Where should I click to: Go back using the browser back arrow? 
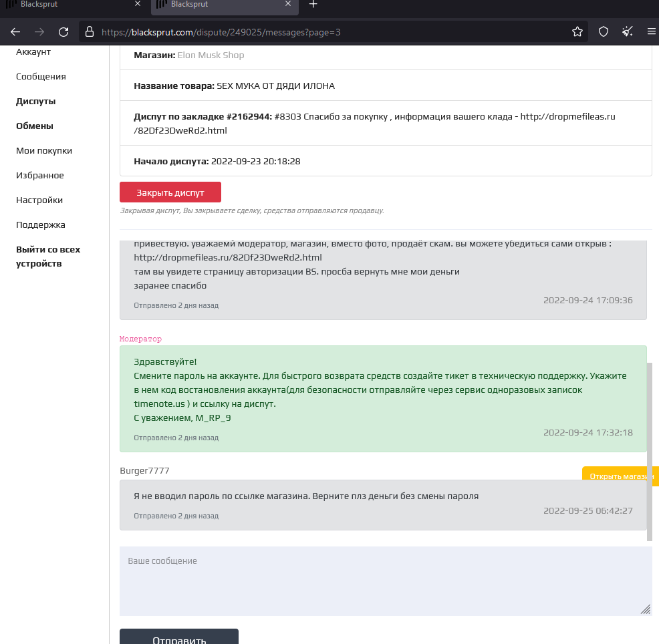(15, 32)
